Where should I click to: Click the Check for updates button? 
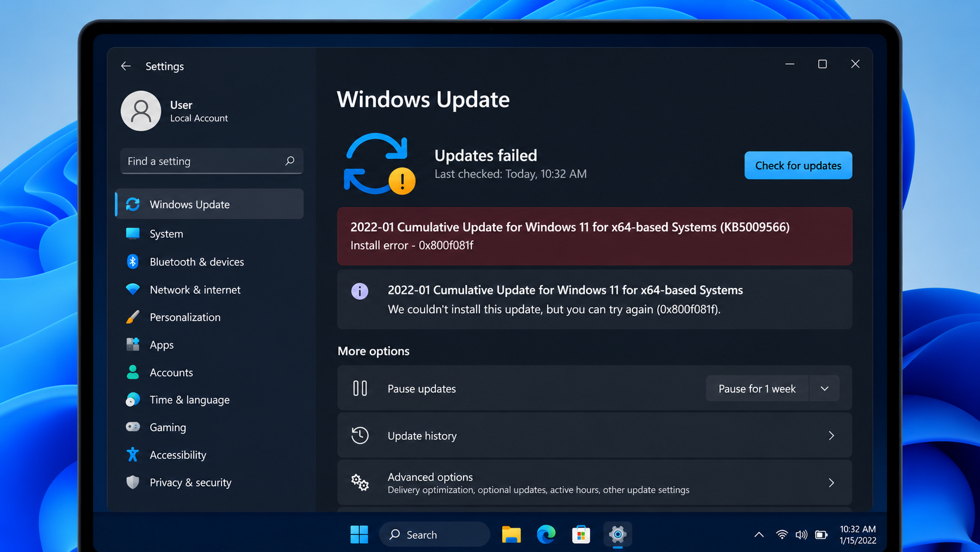click(798, 165)
